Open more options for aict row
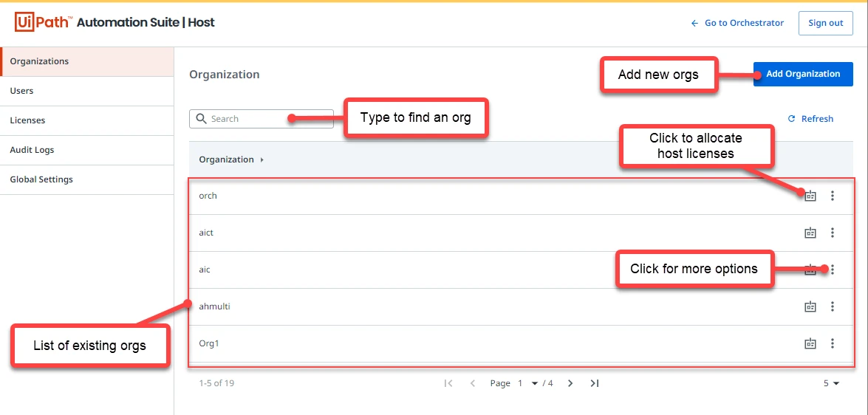The height and width of the screenshot is (415, 868). click(x=832, y=233)
